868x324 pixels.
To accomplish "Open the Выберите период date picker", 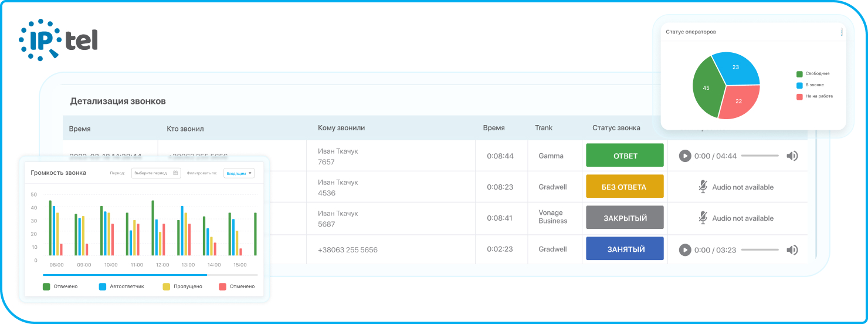I will (x=152, y=173).
